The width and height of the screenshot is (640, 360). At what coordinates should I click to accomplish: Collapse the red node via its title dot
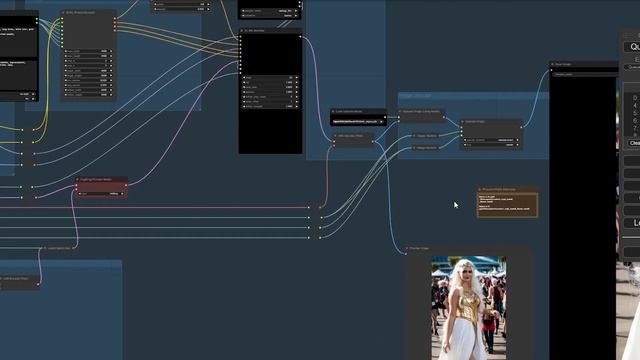(78, 179)
